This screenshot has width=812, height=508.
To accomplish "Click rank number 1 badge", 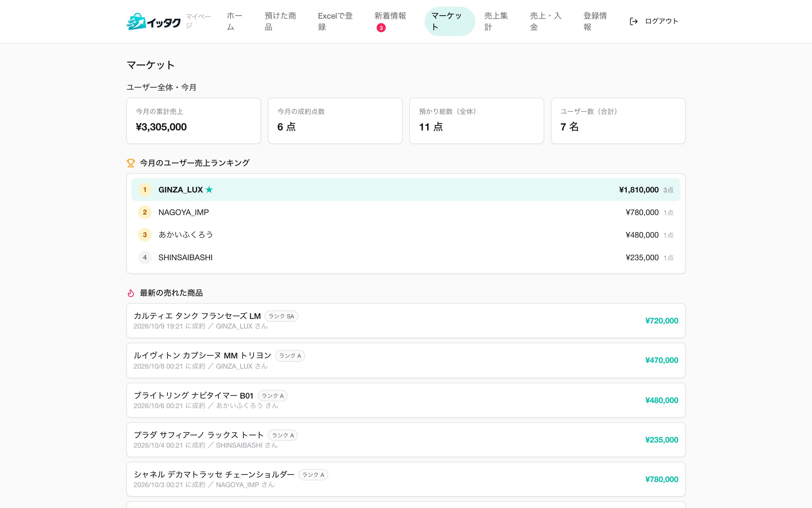I will 145,189.
